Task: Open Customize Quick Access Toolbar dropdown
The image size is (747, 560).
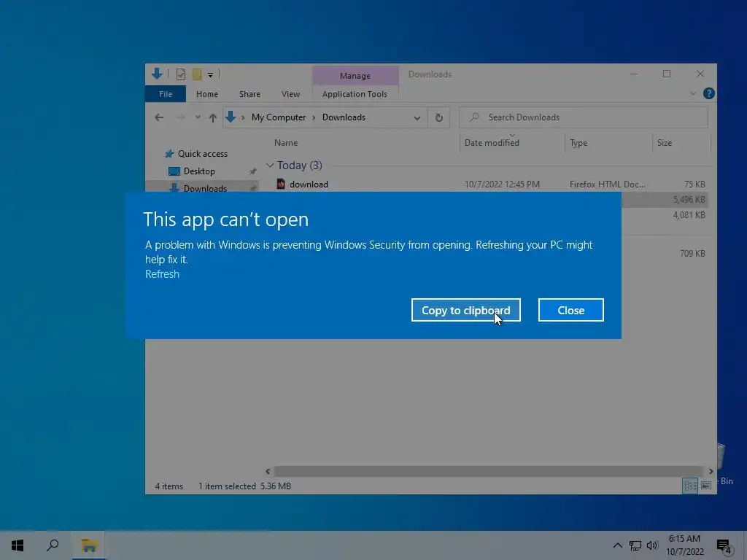Action: (x=210, y=75)
